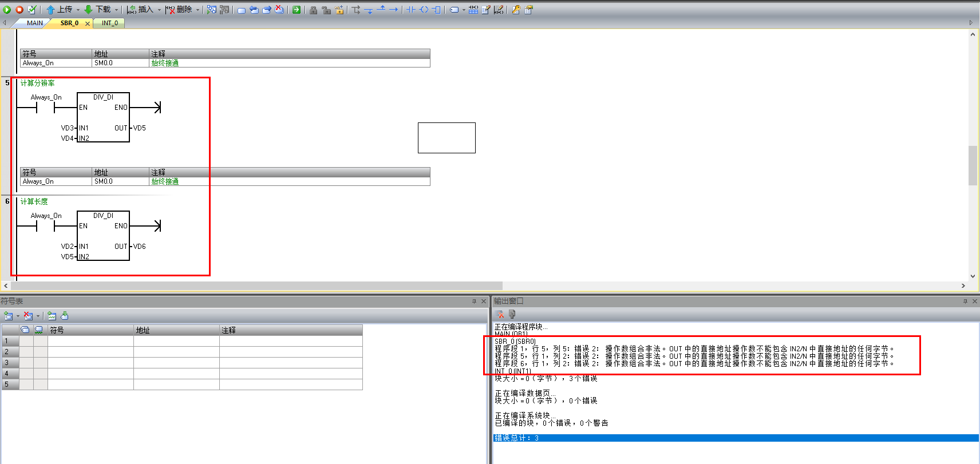Clear the output window with the clear icon
The height and width of the screenshot is (464, 980).
[x=500, y=314]
